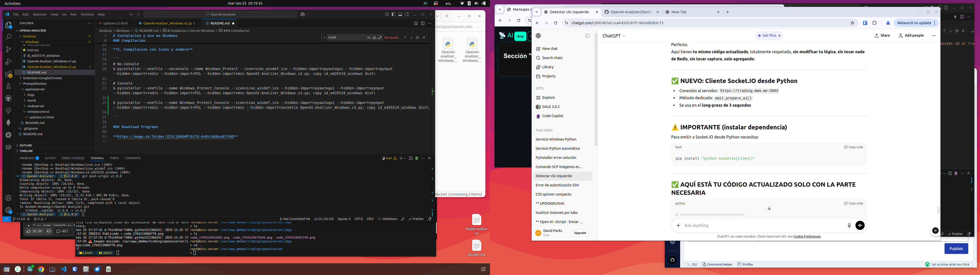The height and width of the screenshot is (275, 980).
Task: Expand the OUTLINE section in Explorer
Action: [26, 145]
